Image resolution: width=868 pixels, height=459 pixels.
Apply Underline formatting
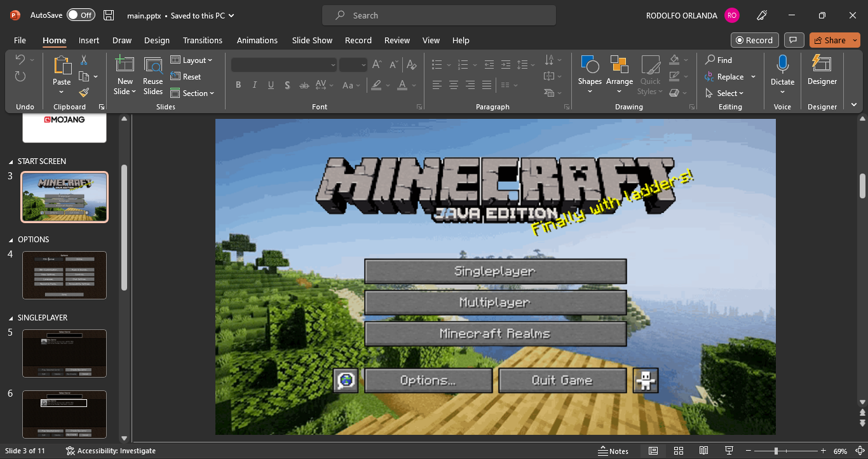click(271, 85)
